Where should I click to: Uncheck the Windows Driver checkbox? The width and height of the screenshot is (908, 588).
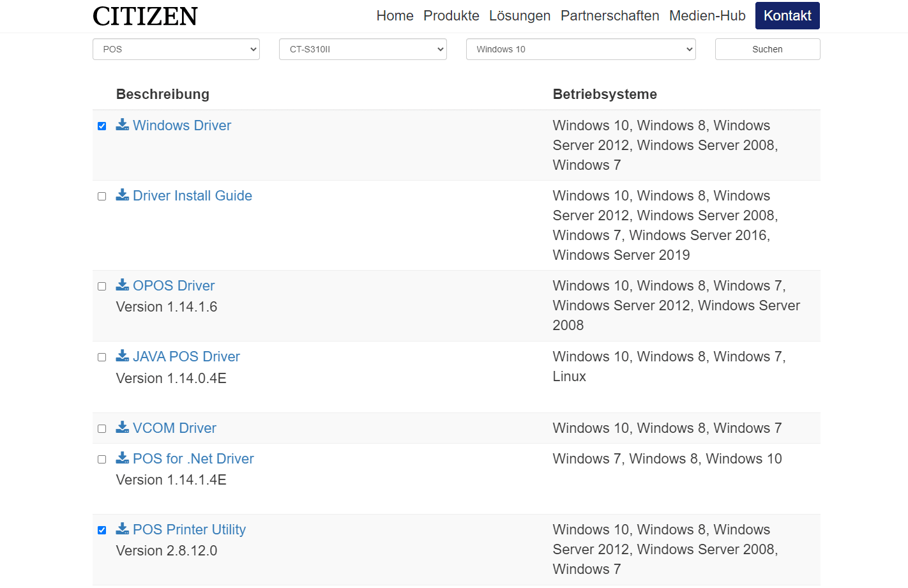pos(102,126)
